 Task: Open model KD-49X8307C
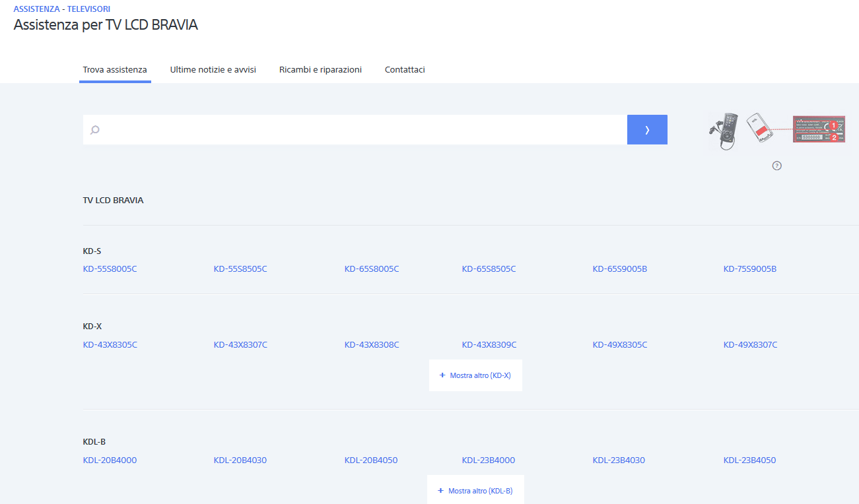click(751, 345)
